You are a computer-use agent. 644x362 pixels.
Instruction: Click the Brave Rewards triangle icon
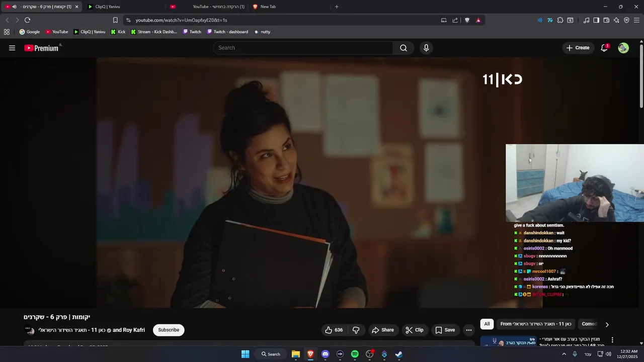pyautogui.click(x=478, y=20)
